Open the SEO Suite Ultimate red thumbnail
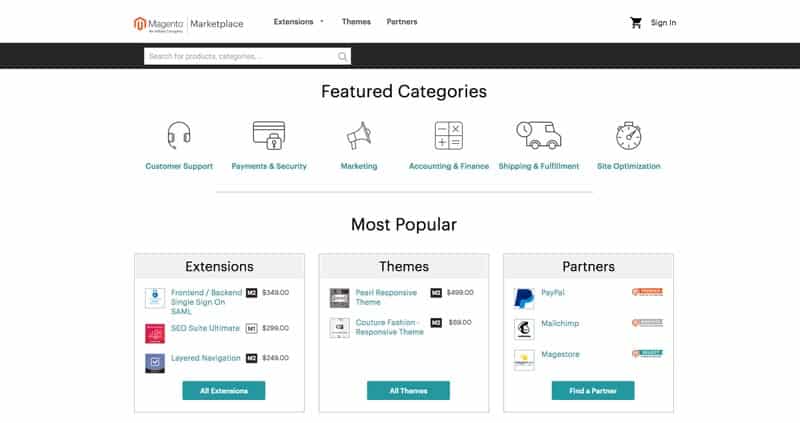 pyautogui.click(x=155, y=333)
